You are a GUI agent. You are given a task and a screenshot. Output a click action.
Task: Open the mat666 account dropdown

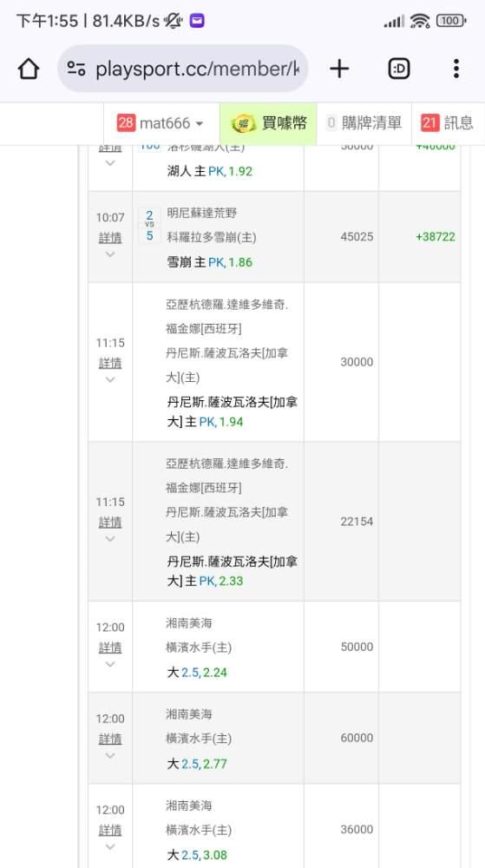click(160, 123)
